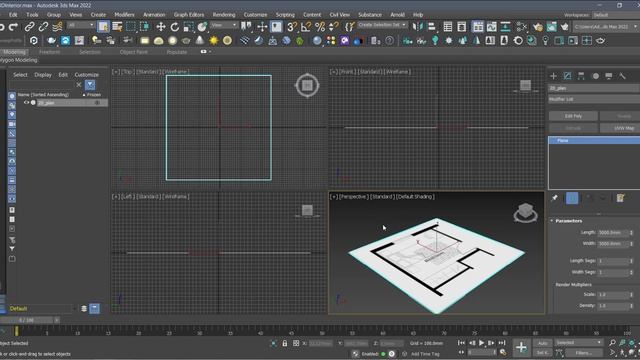Open the Modifier List dropdown
Image resolution: width=640 pixels, height=360 pixels.
pos(593,99)
